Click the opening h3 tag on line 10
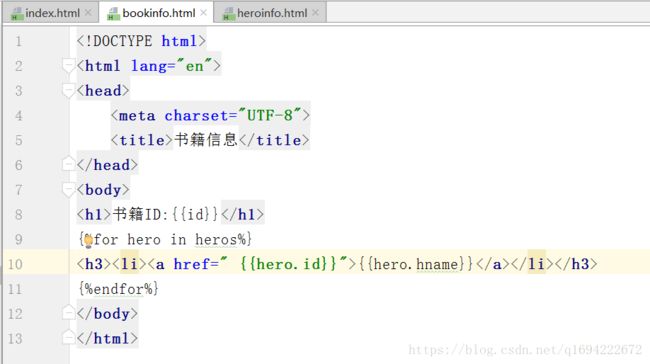The height and width of the screenshot is (364, 650). (x=94, y=264)
